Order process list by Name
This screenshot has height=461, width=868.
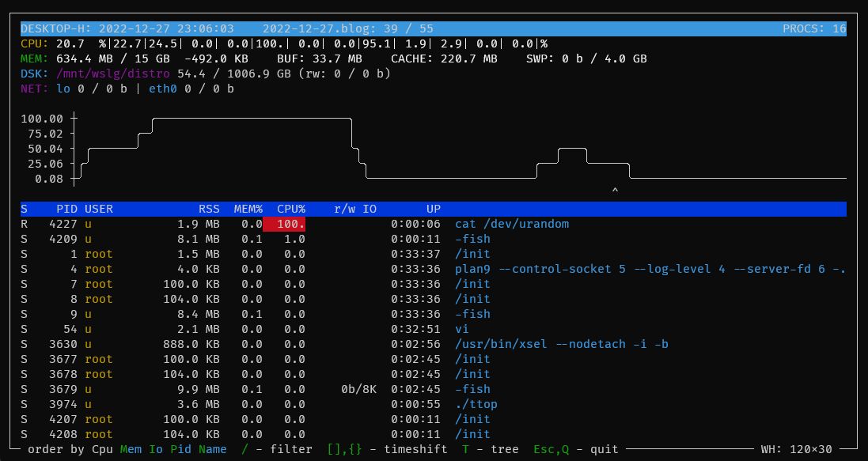point(211,449)
